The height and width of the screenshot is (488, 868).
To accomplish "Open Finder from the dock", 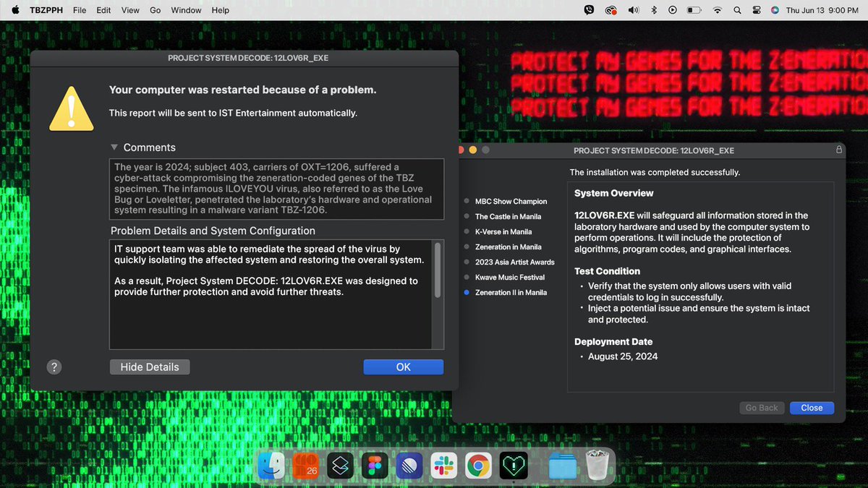I will click(x=271, y=466).
